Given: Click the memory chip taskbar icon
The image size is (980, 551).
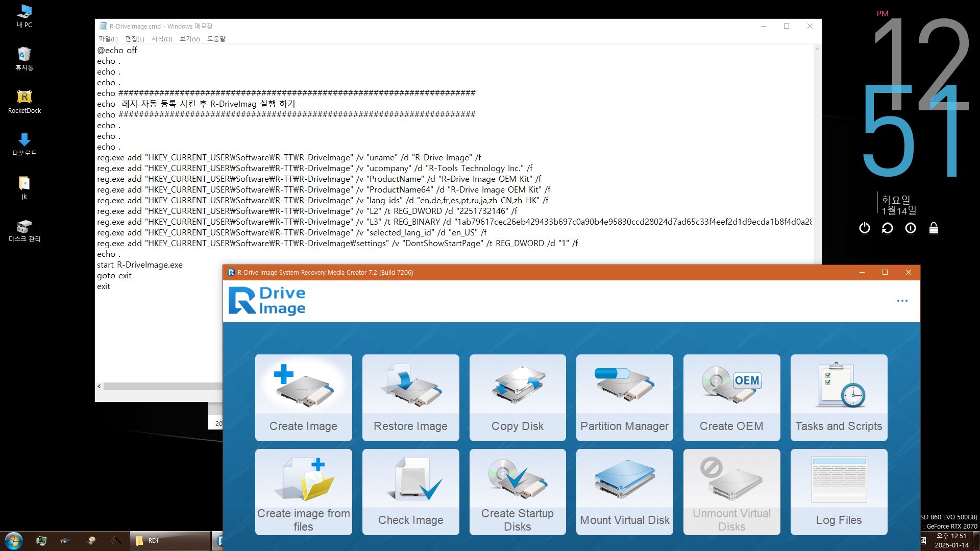Looking at the screenshot, I should (65, 540).
